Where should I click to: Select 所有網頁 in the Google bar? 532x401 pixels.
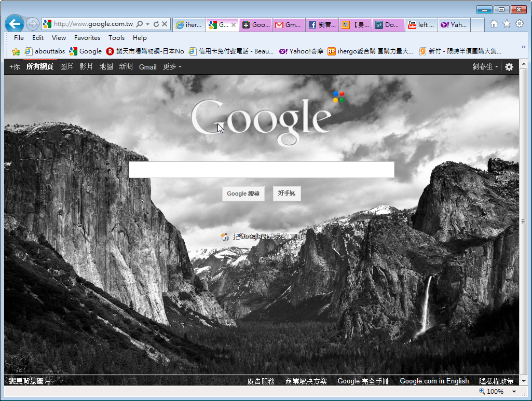click(x=39, y=67)
